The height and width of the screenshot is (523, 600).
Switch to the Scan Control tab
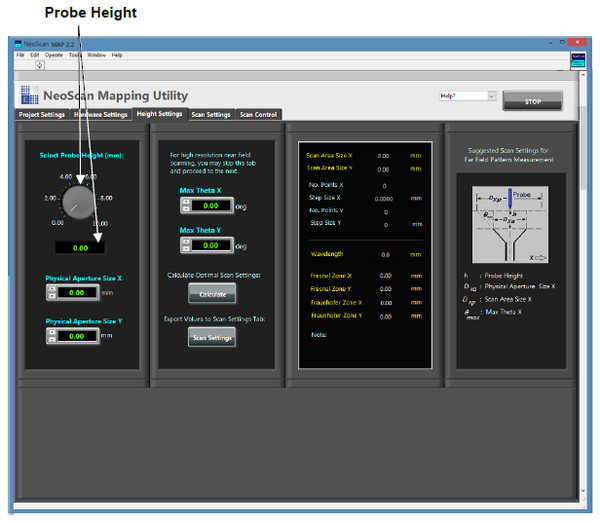tap(259, 115)
